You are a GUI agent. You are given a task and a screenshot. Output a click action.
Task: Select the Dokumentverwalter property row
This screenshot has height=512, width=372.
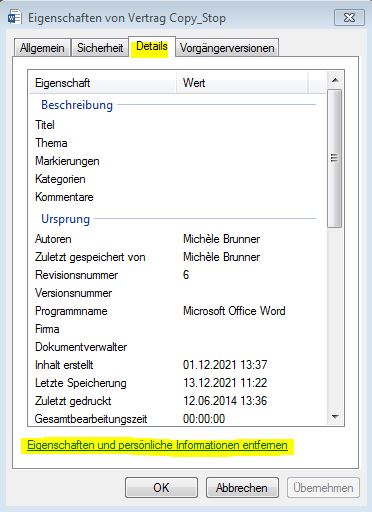[177, 347]
